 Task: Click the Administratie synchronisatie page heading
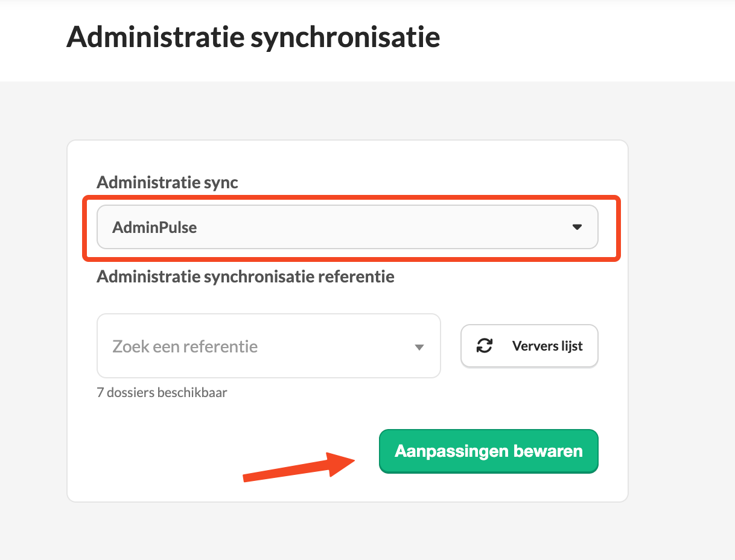point(253,36)
